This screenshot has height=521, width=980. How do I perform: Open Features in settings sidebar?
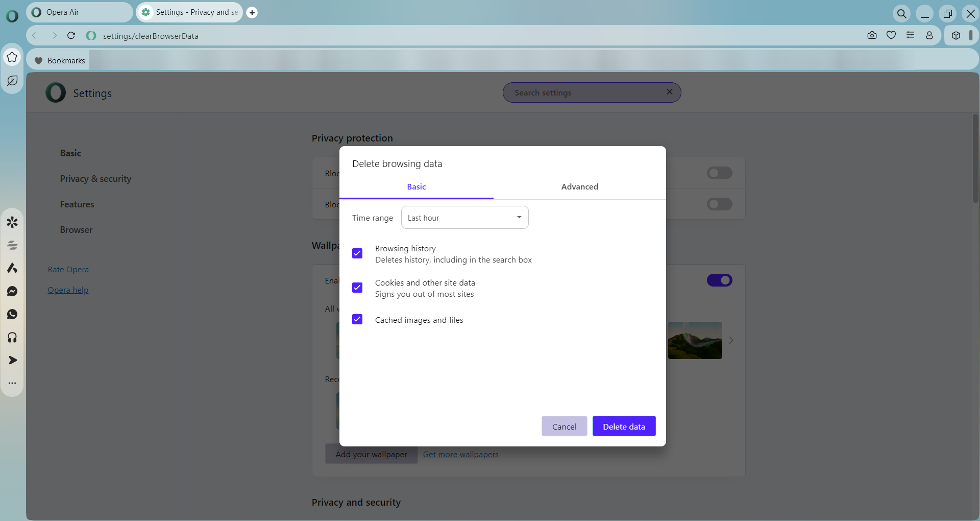[77, 204]
